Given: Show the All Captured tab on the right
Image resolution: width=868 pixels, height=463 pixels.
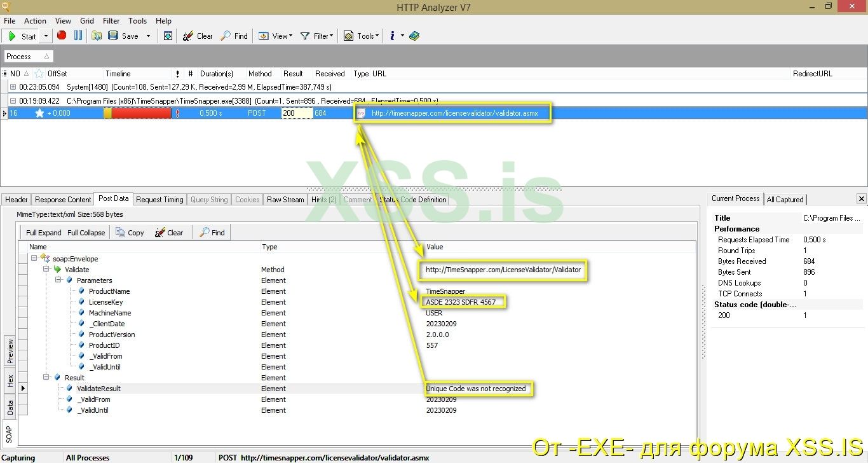Looking at the screenshot, I should 785,199.
